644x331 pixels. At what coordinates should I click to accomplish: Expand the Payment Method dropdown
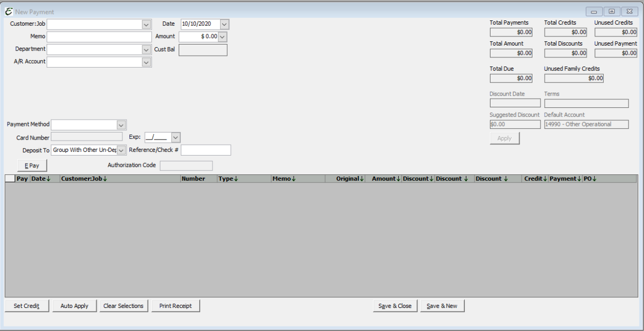click(x=121, y=124)
